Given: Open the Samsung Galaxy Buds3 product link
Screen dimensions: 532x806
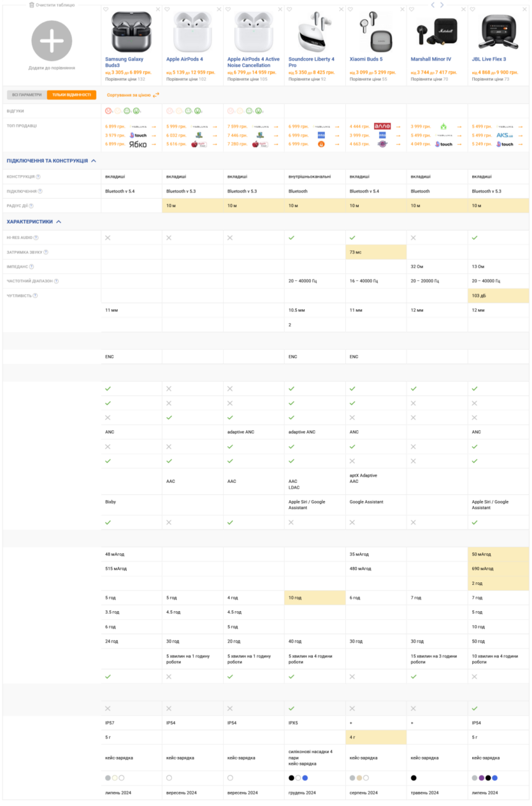Looking at the screenshot, I should 124,62.
